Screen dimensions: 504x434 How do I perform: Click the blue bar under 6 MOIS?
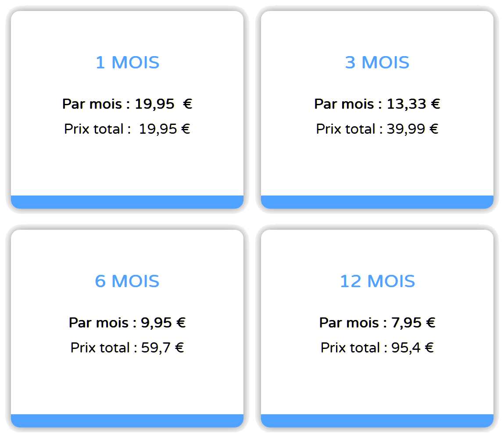(x=127, y=421)
